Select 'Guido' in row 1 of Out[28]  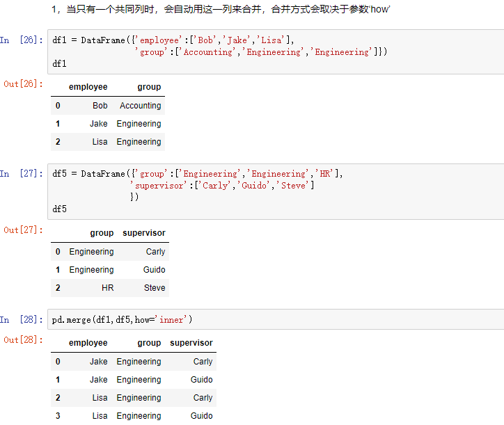[202, 379]
